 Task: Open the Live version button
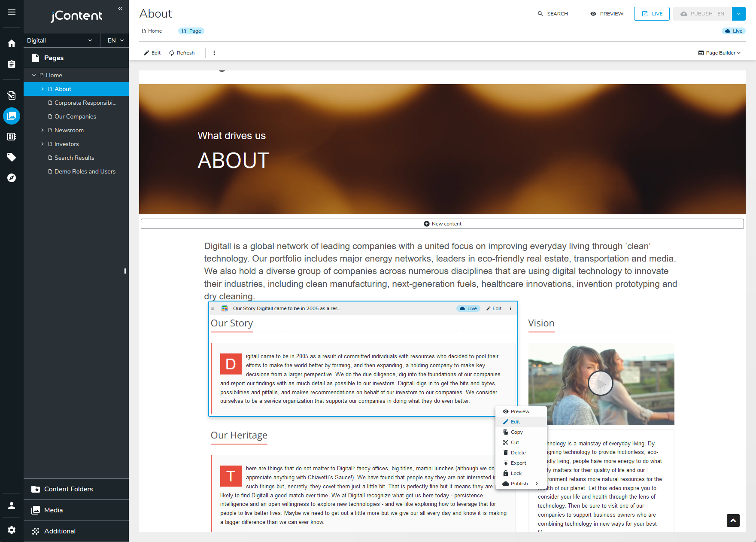coord(652,14)
